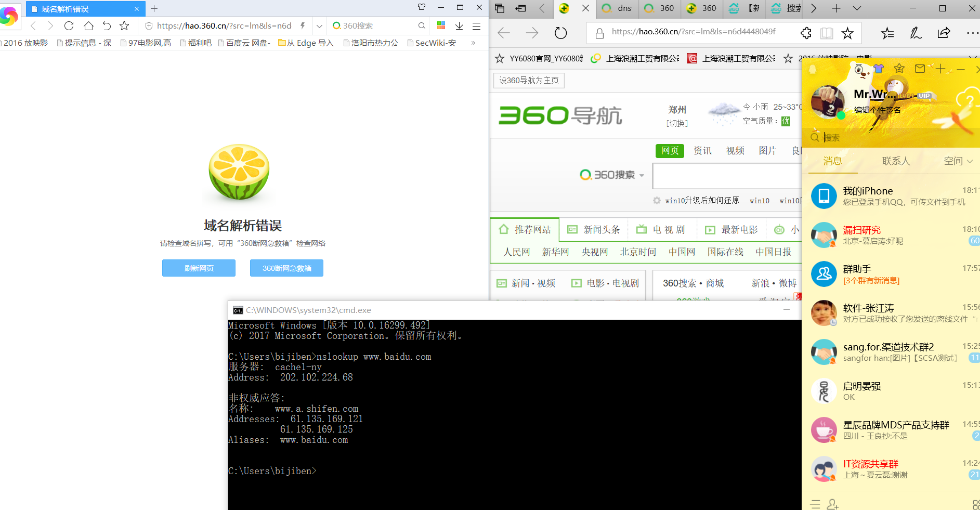
Task: Open a new tab in 360 browser
Action: pyautogui.click(x=154, y=8)
